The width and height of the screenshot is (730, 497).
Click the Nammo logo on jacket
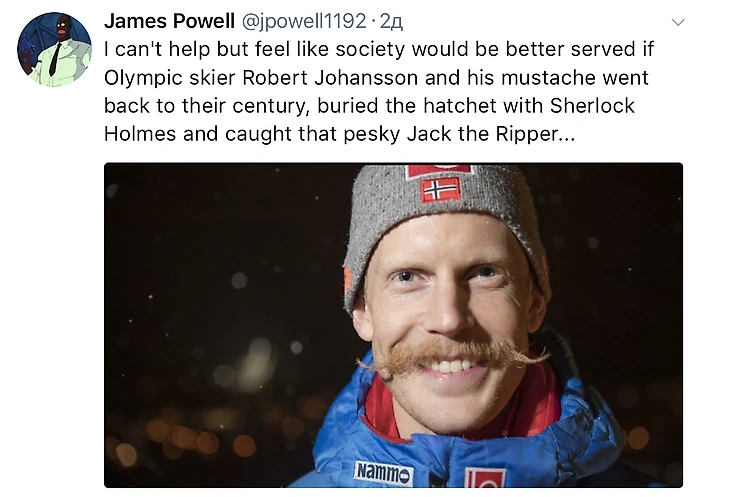click(384, 473)
